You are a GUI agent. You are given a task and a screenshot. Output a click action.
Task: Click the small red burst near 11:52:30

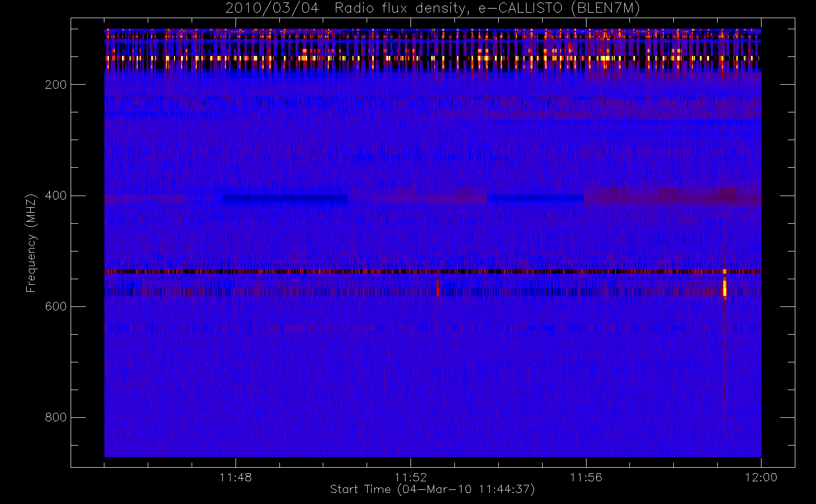tap(438, 288)
